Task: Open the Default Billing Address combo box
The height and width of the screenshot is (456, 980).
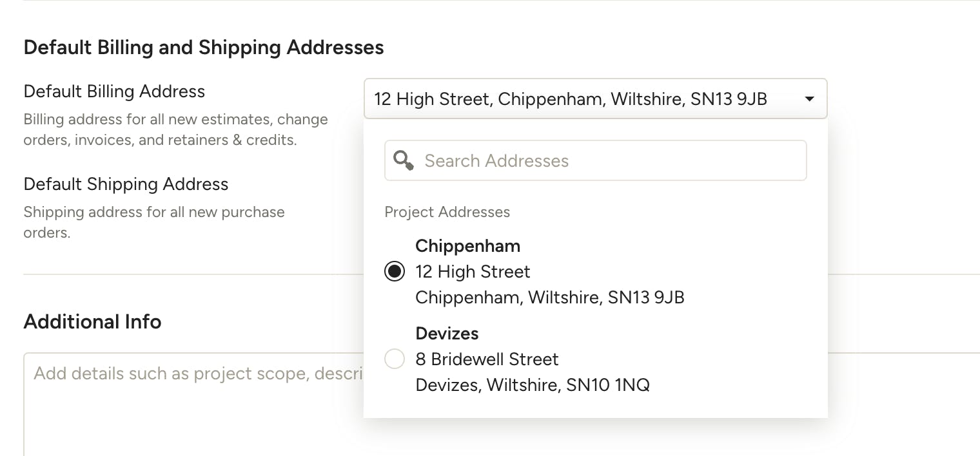Action: (x=595, y=99)
